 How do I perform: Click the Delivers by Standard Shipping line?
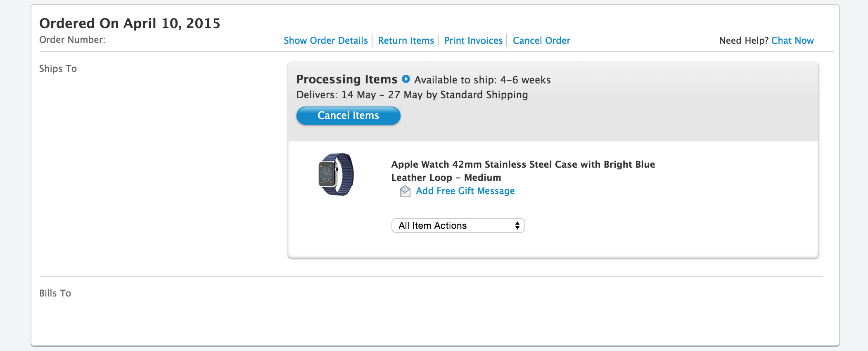pos(412,95)
